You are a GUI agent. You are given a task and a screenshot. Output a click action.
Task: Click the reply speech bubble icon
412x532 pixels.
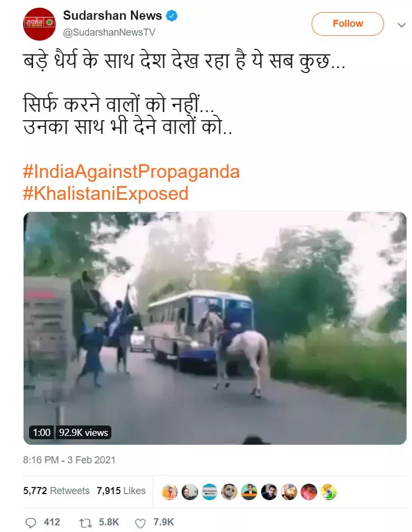point(31,523)
